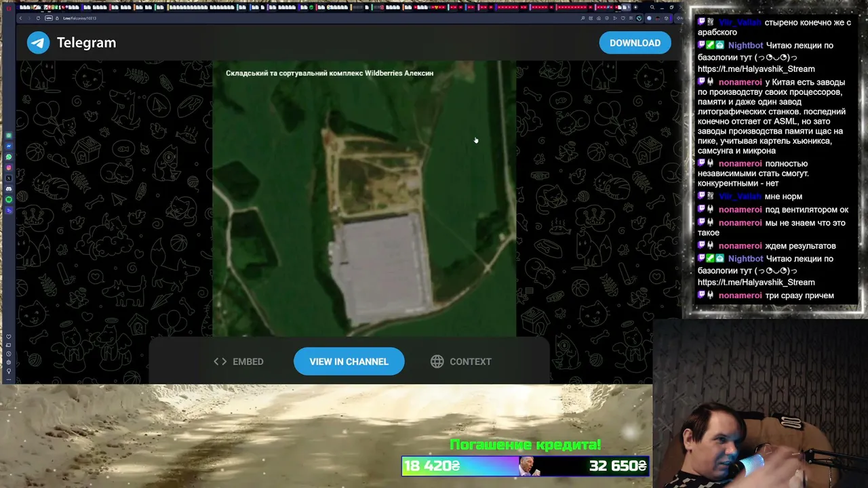Open Discord from the browser sidebar

point(9,189)
